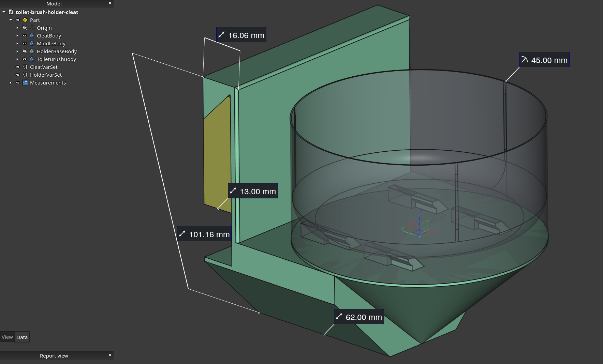The height and width of the screenshot is (364, 603).
Task: Select the HolderBaseBody label
Action: pyautogui.click(x=57, y=51)
